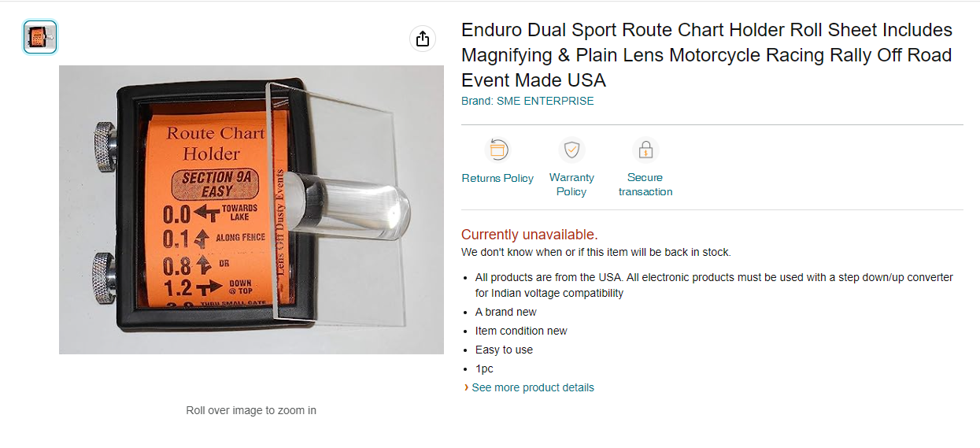
Task: Click the Warranty Policy shield icon
Action: [571, 150]
